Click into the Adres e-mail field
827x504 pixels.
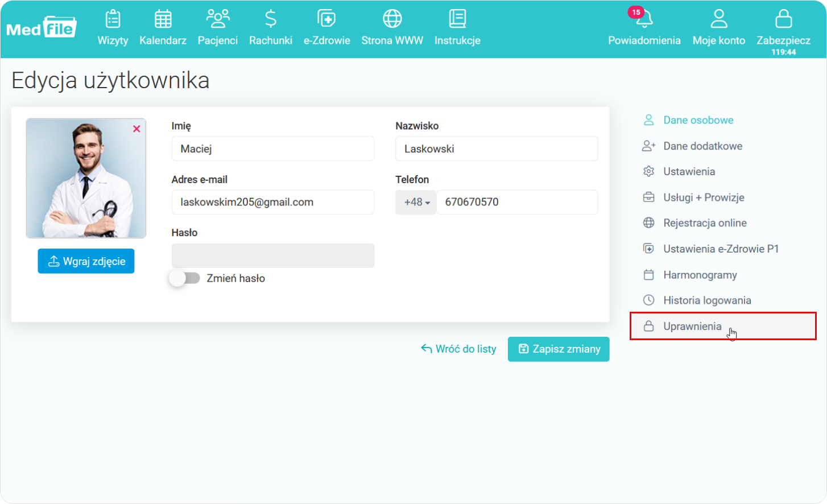coord(272,203)
